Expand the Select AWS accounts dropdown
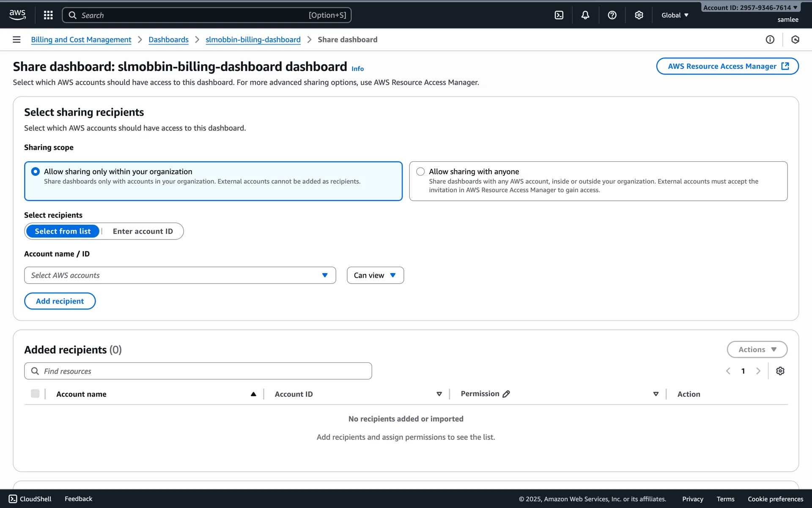This screenshot has width=812, height=508. click(x=180, y=275)
